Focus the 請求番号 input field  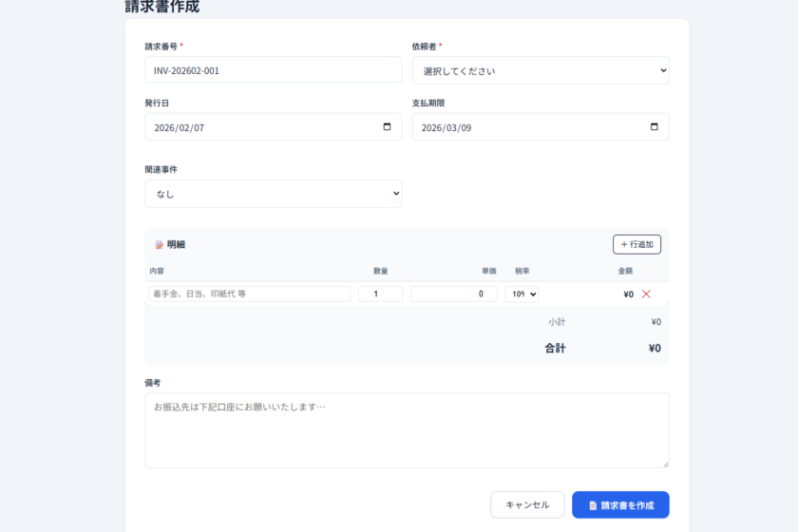(273, 70)
